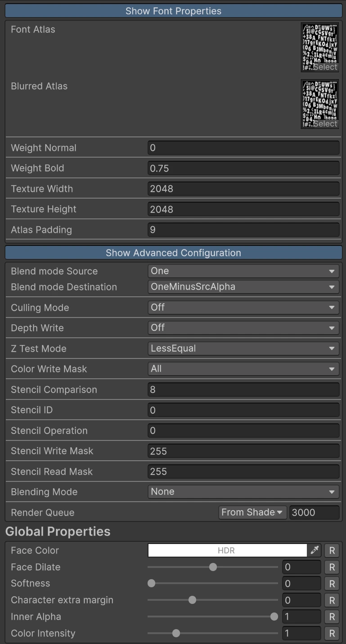346x644 pixels.
Task: Click the Color Intensity slider handle
Action: click(x=176, y=633)
